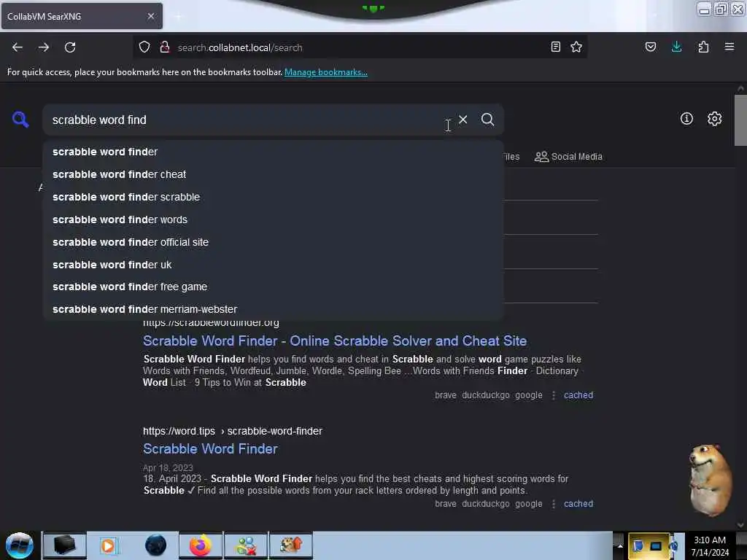The image size is (747, 560).
Task: Choose suggestion 'scrabble word finder official site'
Action: coord(274,242)
